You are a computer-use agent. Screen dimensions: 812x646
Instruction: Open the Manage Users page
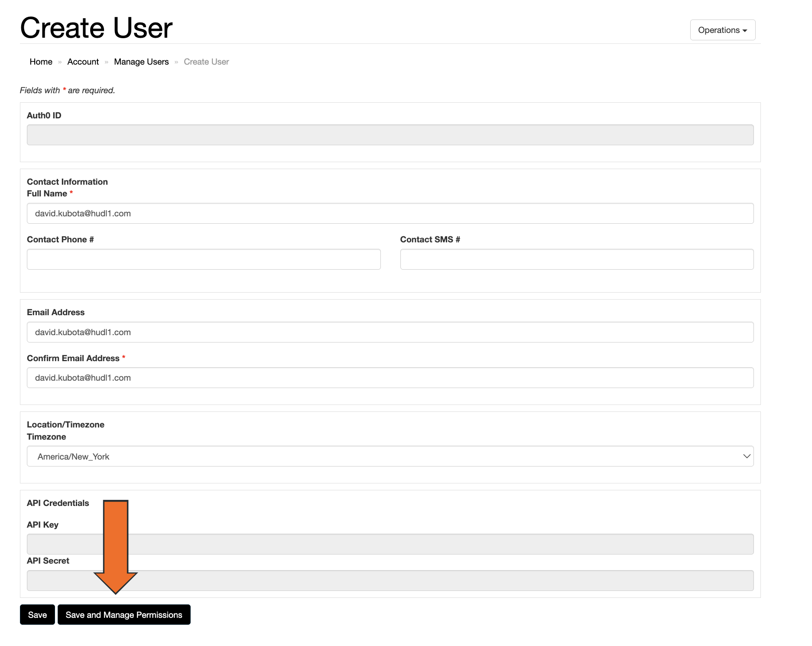click(141, 62)
